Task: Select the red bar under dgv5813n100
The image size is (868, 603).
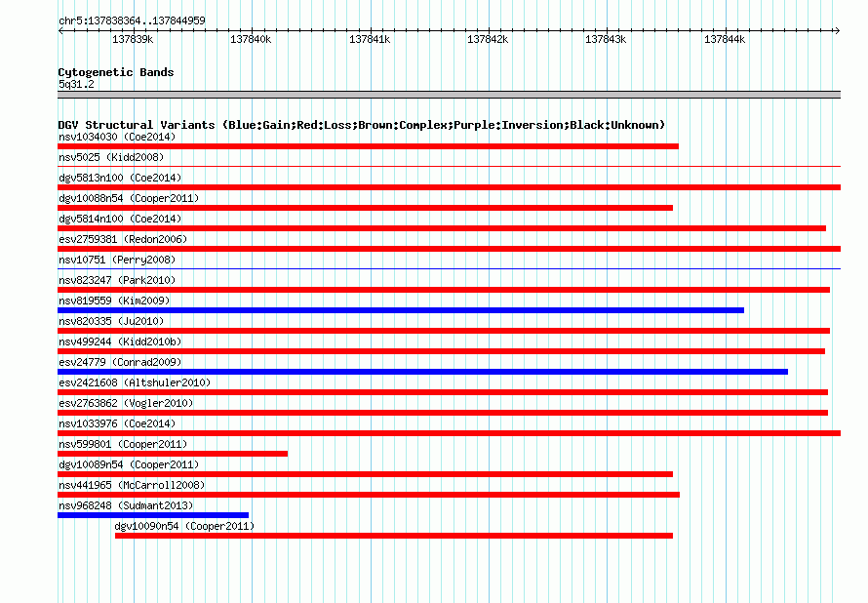Action: pos(449,187)
